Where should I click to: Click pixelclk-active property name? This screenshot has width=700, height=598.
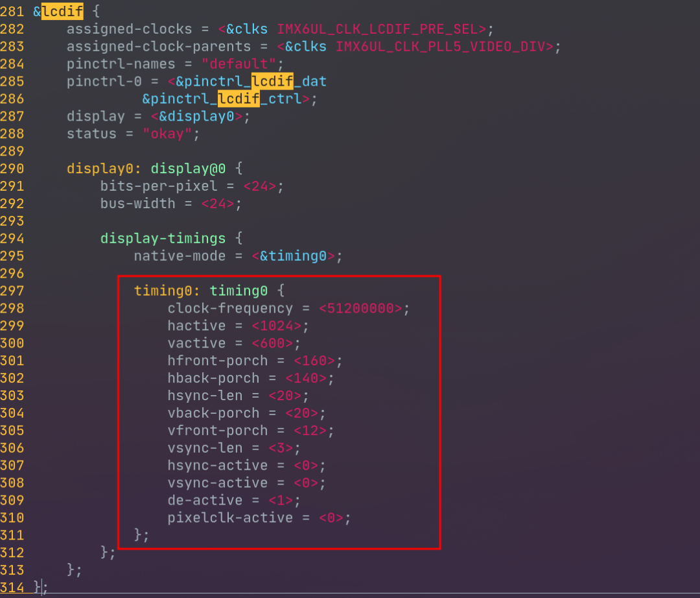(x=230, y=518)
